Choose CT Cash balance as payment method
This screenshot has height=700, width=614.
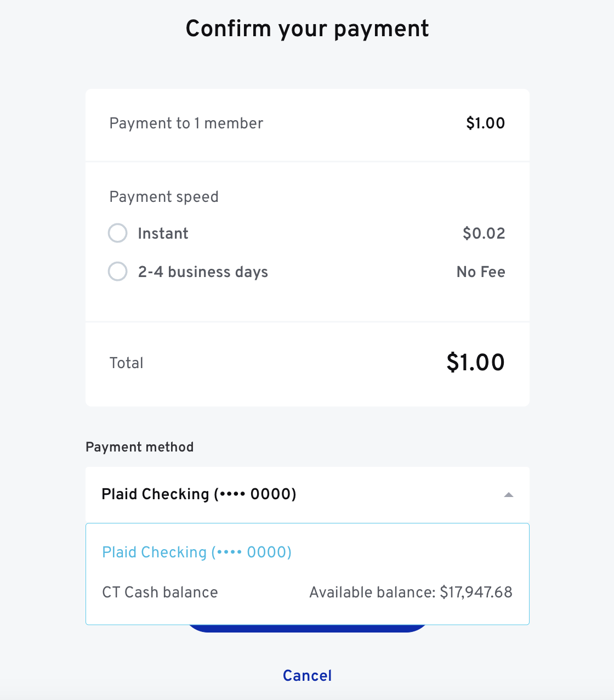[160, 592]
